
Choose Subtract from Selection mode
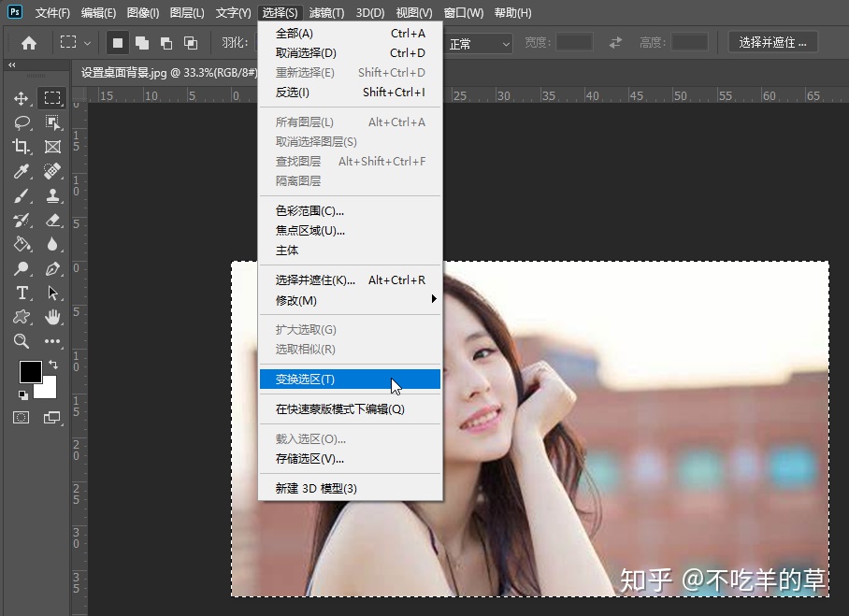pos(166,43)
